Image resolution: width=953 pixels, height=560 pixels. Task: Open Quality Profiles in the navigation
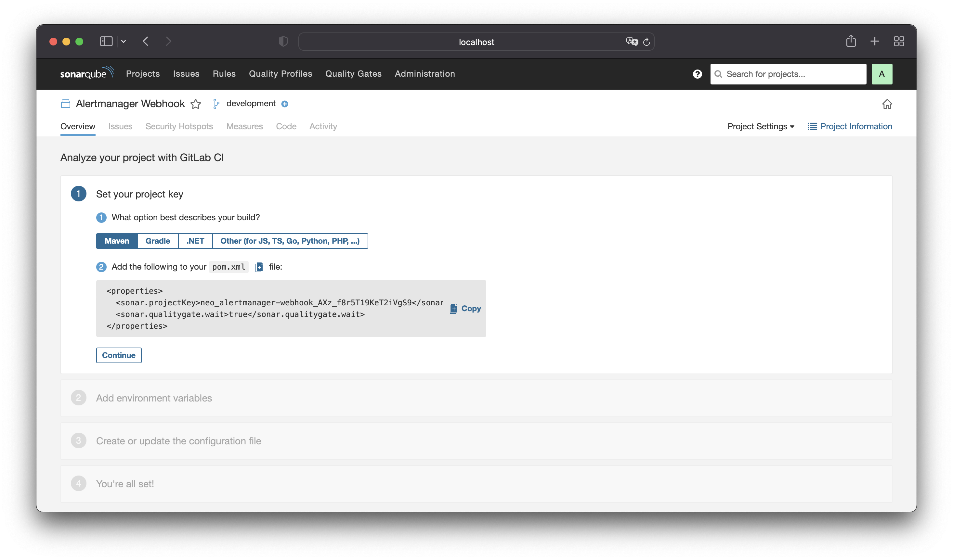[281, 74]
